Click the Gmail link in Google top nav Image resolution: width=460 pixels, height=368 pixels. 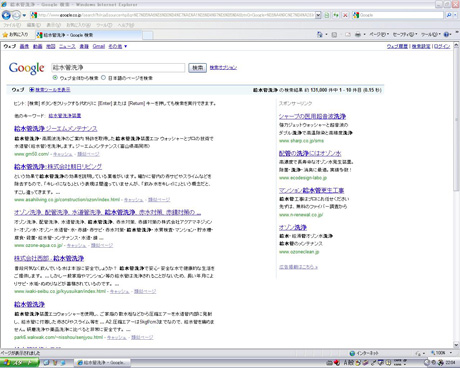(x=99, y=46)
